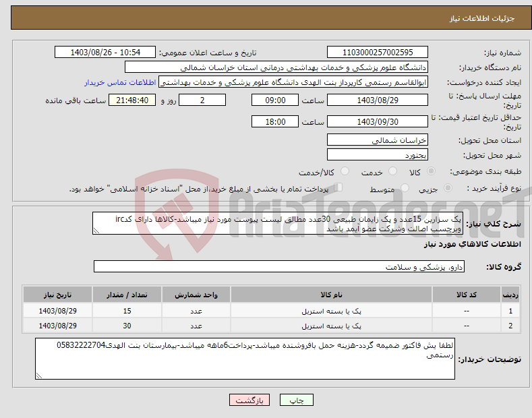This screenshot has width=532, height=418.
Task: Click the validity time 18:00 field
Action: pos(275,121)
